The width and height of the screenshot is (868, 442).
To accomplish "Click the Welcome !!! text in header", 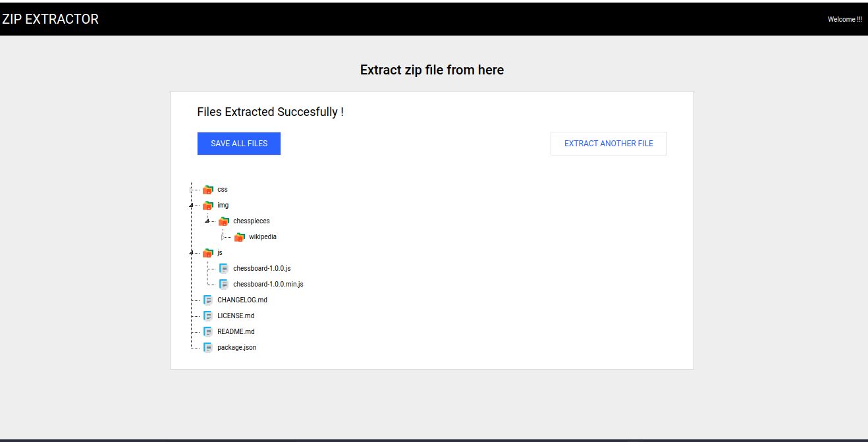I will tap(845, 19).
